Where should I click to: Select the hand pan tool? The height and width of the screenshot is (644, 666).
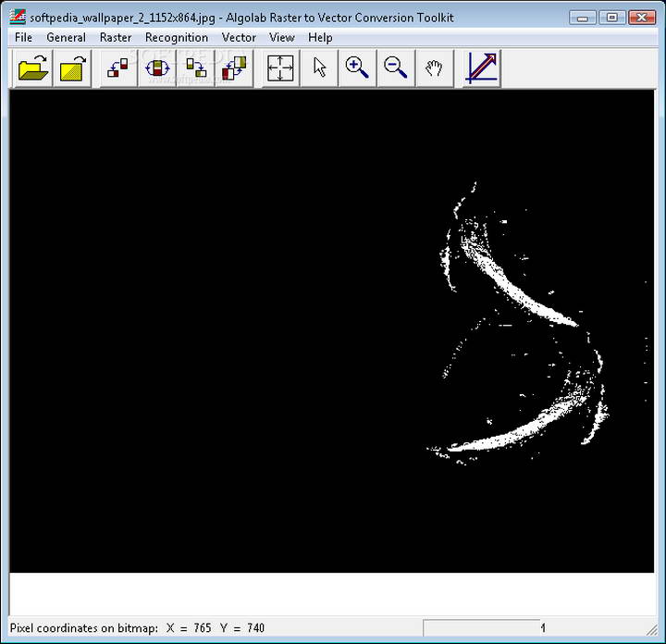click(434, 68)
